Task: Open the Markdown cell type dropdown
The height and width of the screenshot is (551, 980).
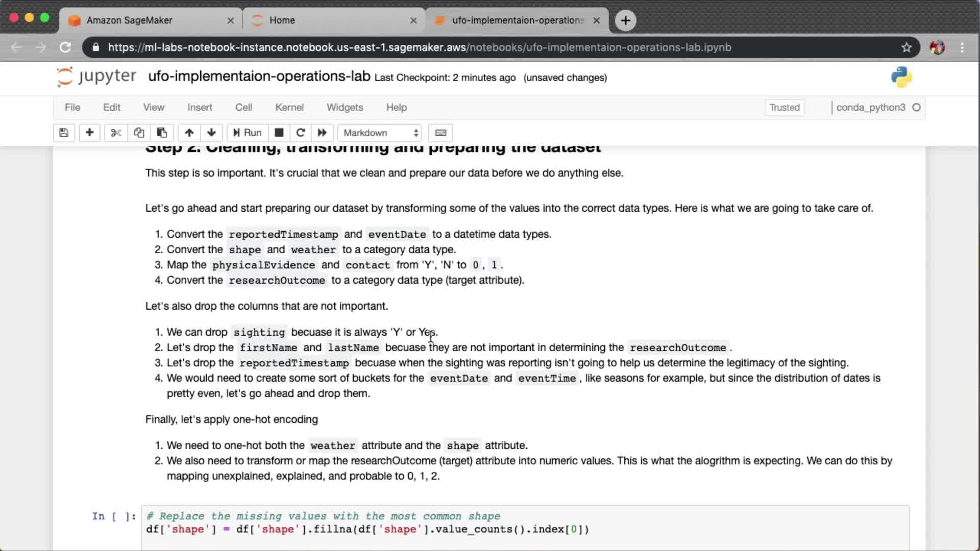Action: (380, 133)
